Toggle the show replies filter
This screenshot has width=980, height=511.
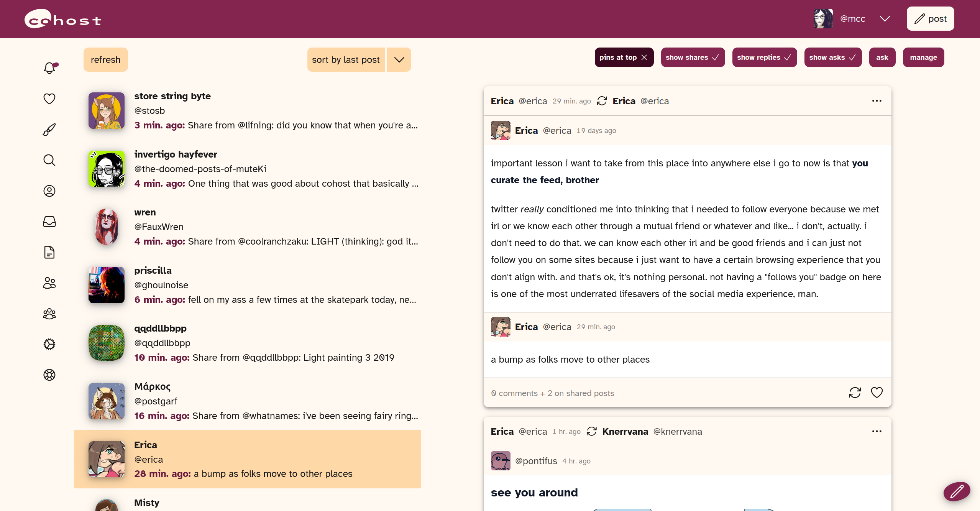[x=764, y=58]
